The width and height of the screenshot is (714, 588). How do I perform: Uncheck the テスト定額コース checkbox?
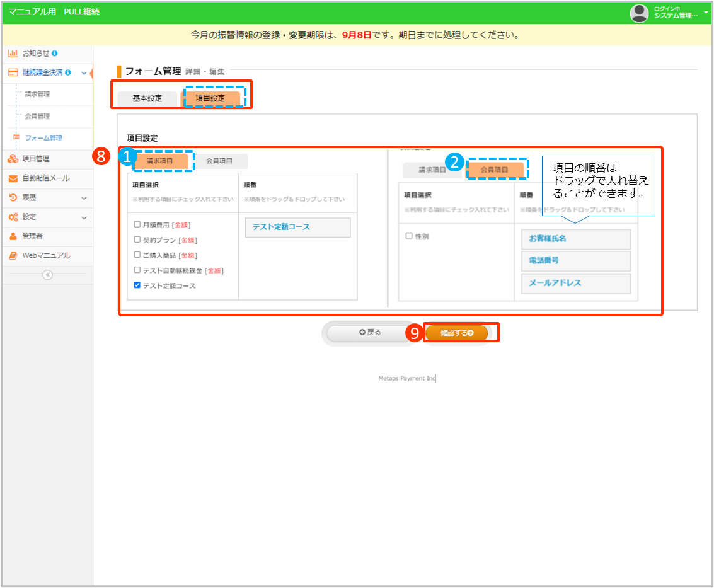[137, 285]
